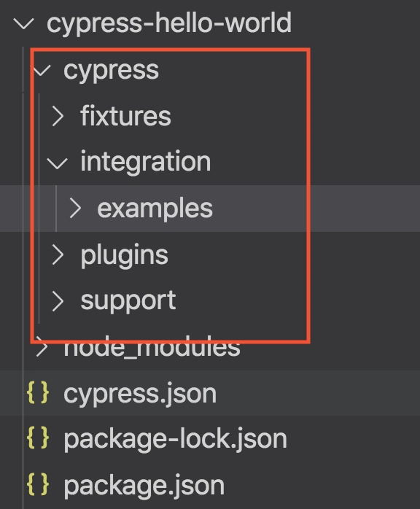Expand the plugins folder arrow

click(x=58, y=254)
